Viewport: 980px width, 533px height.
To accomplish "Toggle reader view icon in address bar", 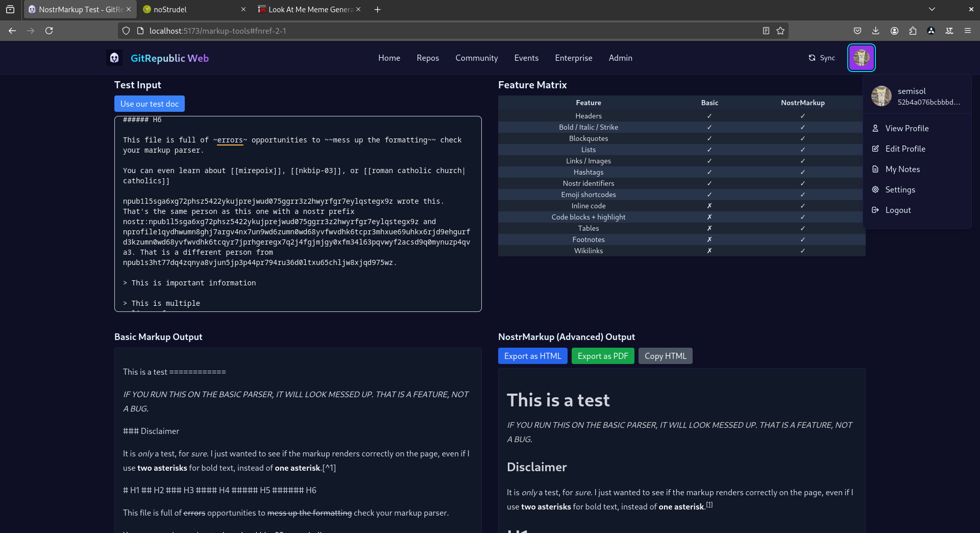I will pyautogui.click(x=766, y=31).
